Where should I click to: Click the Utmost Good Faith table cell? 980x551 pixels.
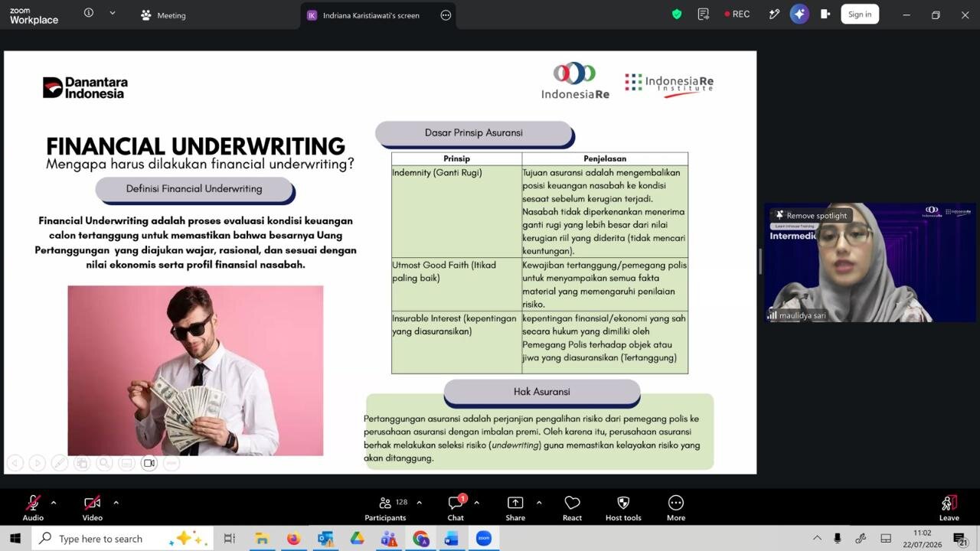point(457,285)
